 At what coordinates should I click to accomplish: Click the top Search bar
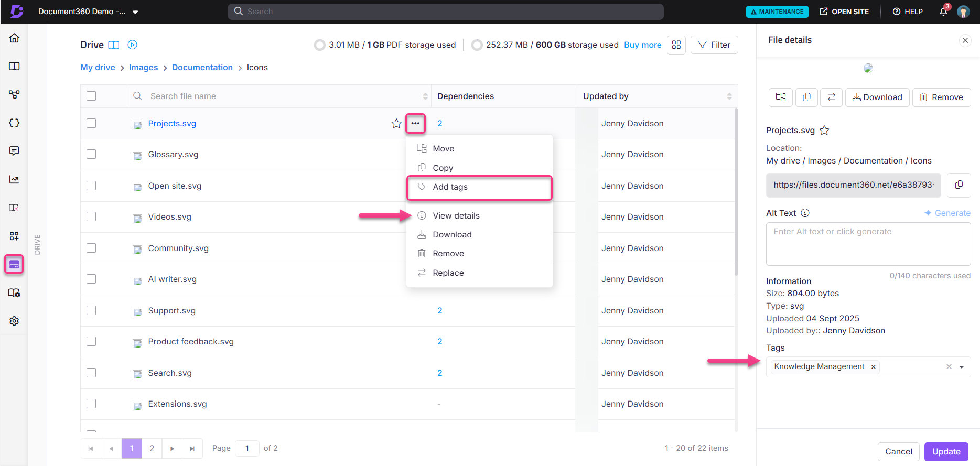coord(446,12)
